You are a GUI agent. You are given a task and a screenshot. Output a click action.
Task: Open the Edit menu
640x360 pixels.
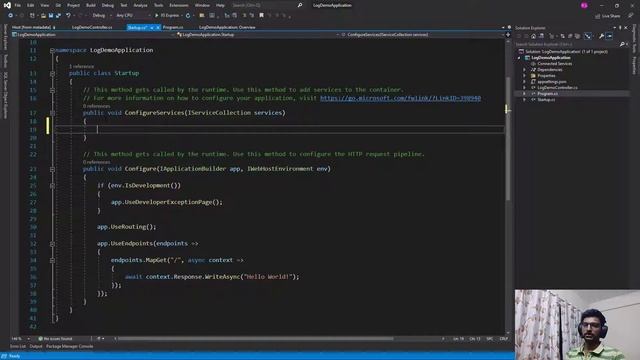tap(31, 5)
